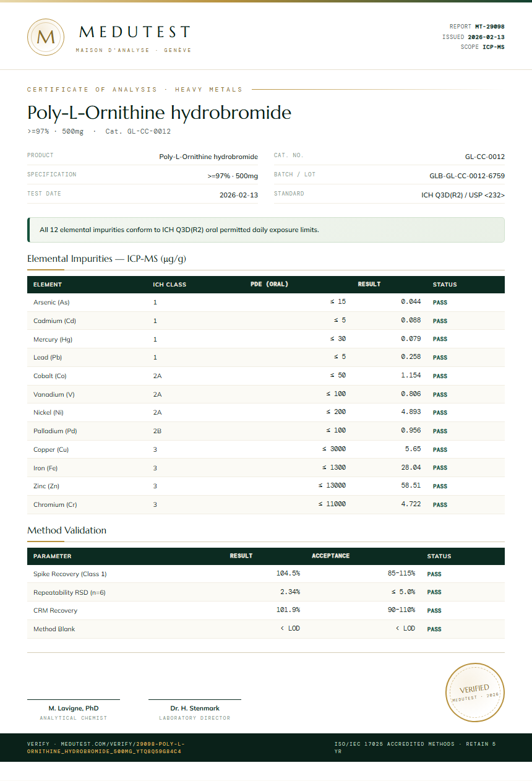The height and width of the screenshot is (781, 532).
Task: Click Elemental Impurities — ICP-MS section heading
Action: point(106,259)
